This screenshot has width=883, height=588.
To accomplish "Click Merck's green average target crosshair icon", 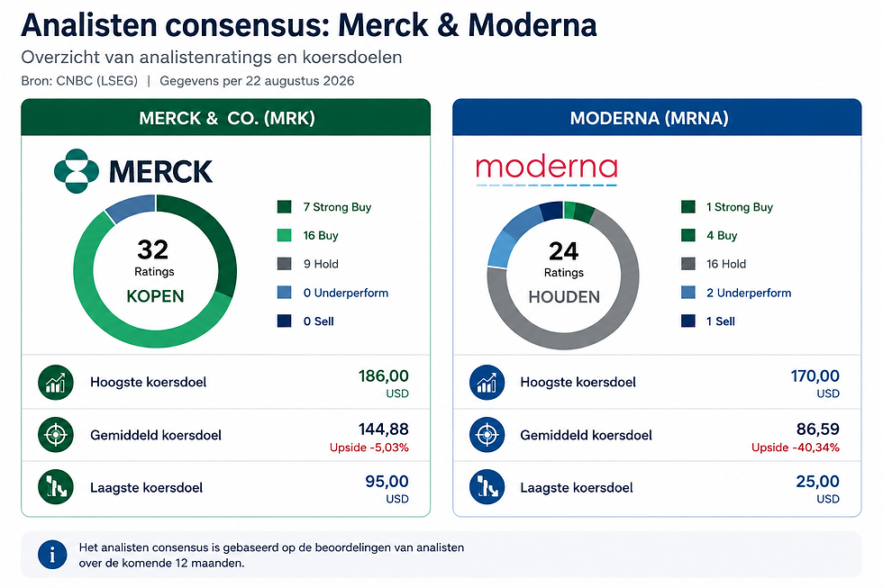I will (56, 435).
